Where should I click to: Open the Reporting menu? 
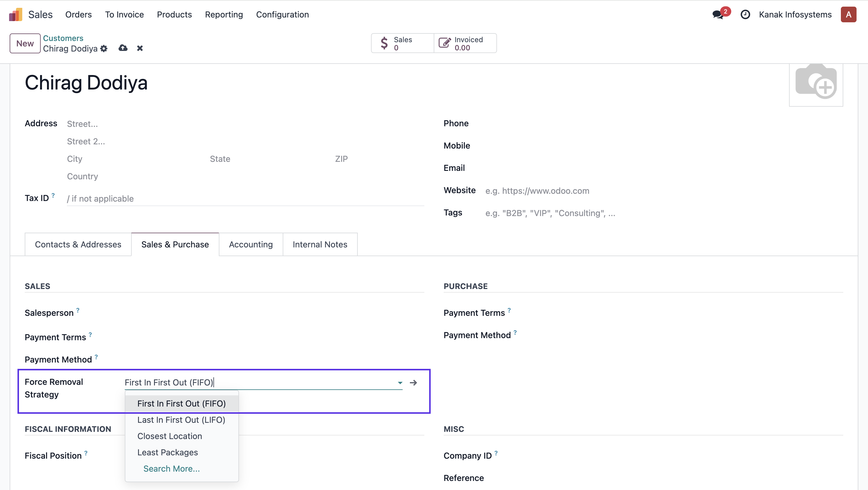pyautogui.click(x=224, y=14)
